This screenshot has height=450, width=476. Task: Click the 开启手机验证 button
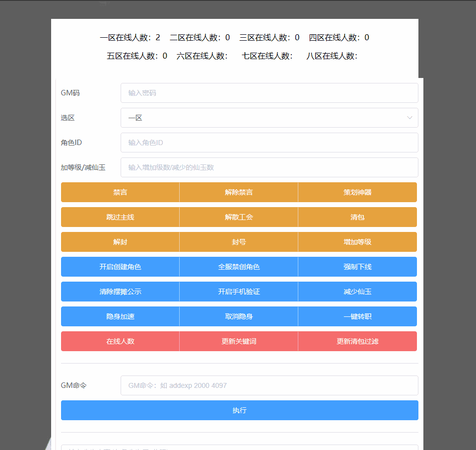(239, 292)
